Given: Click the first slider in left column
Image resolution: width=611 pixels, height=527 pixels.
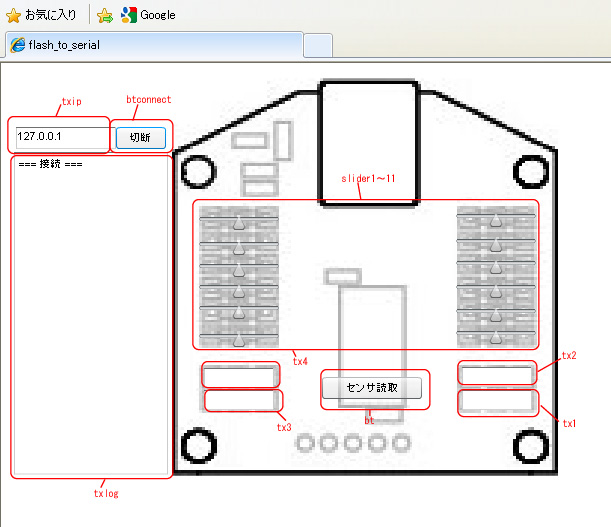Looking at the screenshot, I should click(239, 222).
